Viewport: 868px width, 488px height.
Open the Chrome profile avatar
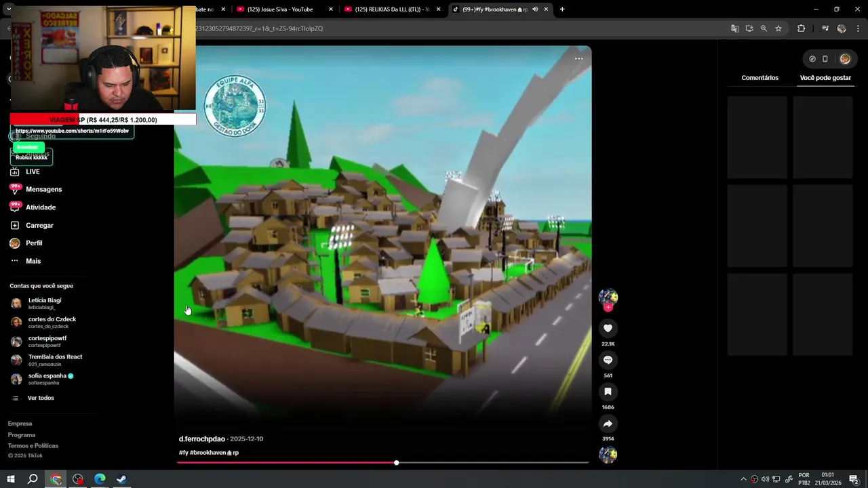(842, 28)
